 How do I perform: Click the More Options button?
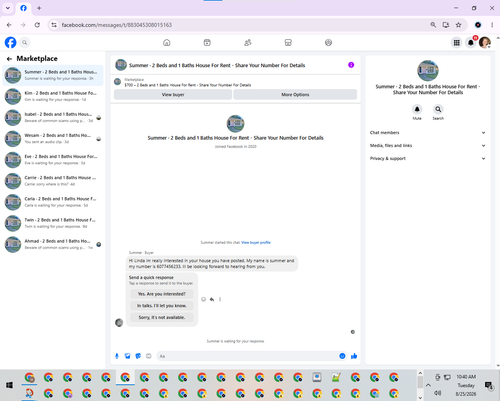(295, 95)
